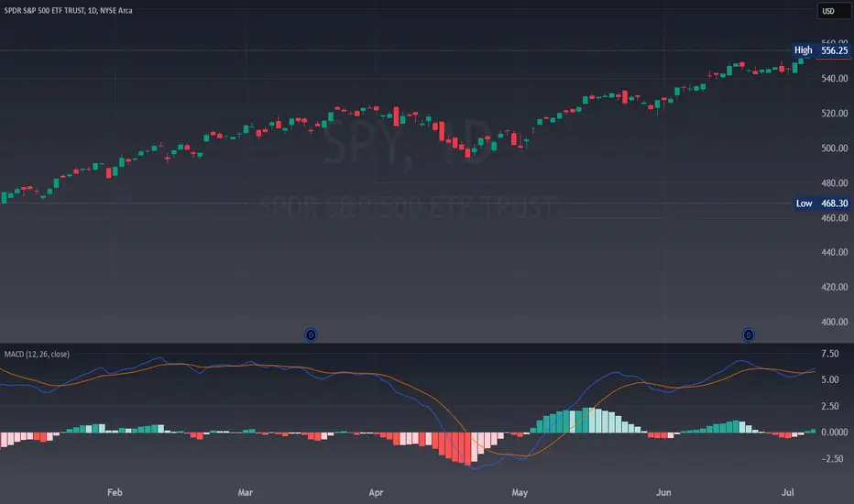Click the 540.00 price axis label
Screen dimensions: 854x504
point(835,79)
